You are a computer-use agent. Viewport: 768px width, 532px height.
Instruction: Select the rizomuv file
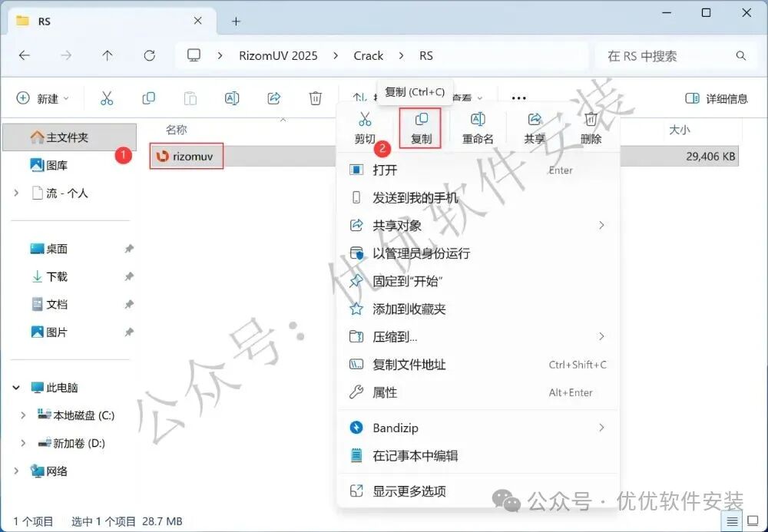[186, 156]
